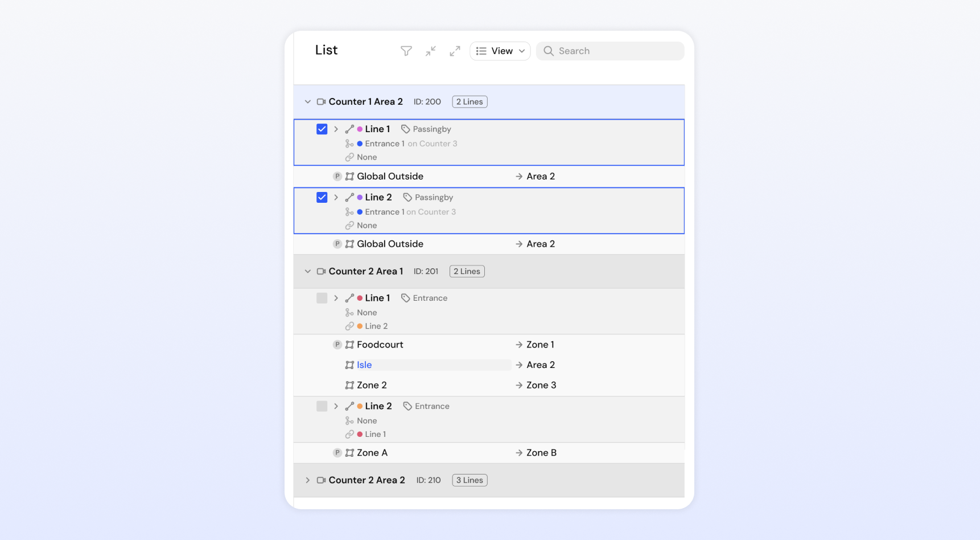Collapse the Counter 1 Area 2 group
Image resolution: width=980 pixels, height=540 pixels.
coord(308,102)
